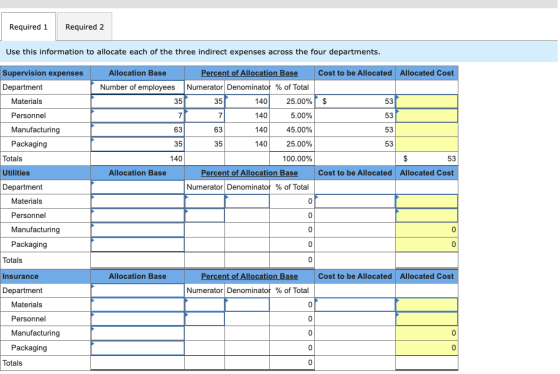This screenshot has width=560, height=374.
Task: Open Utilities Department allocation base dropdown
Action: (x=138, y=187)
